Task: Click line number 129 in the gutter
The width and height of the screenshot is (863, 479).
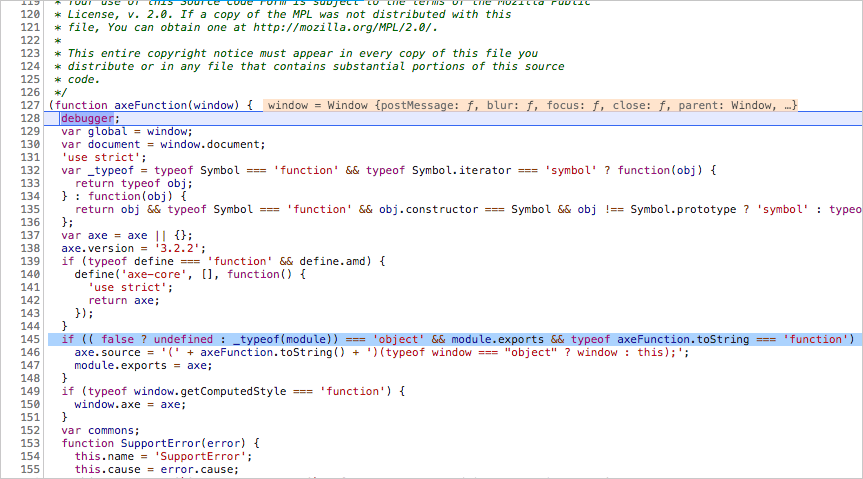Action: [x=30, y=132]
